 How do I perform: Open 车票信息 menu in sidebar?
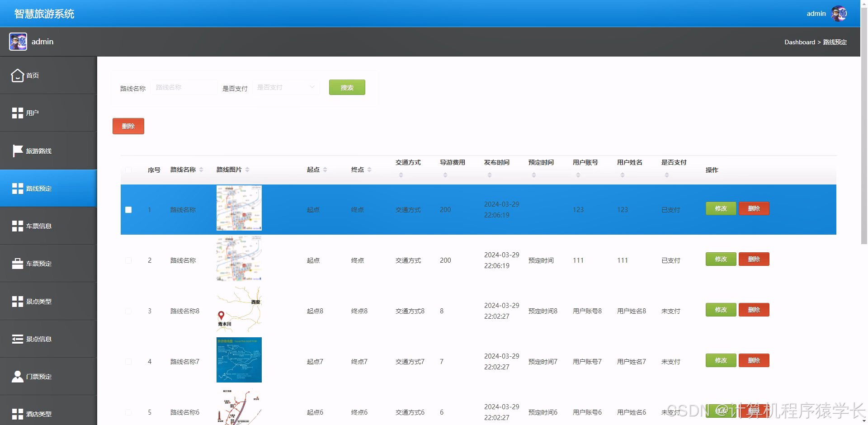click(48, 226)
